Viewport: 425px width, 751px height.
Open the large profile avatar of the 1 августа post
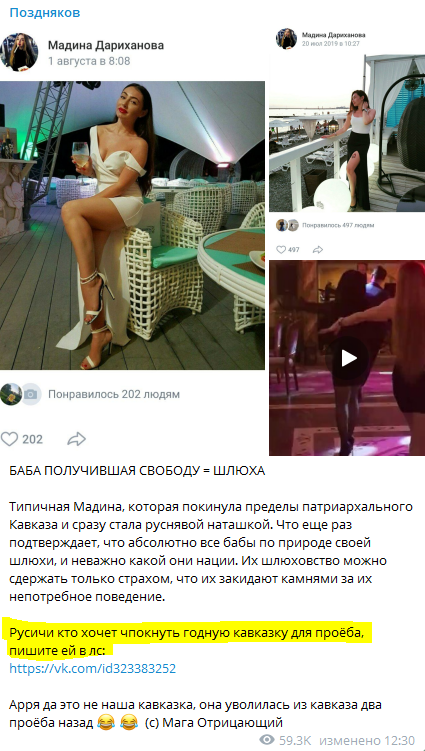(19, 53)
